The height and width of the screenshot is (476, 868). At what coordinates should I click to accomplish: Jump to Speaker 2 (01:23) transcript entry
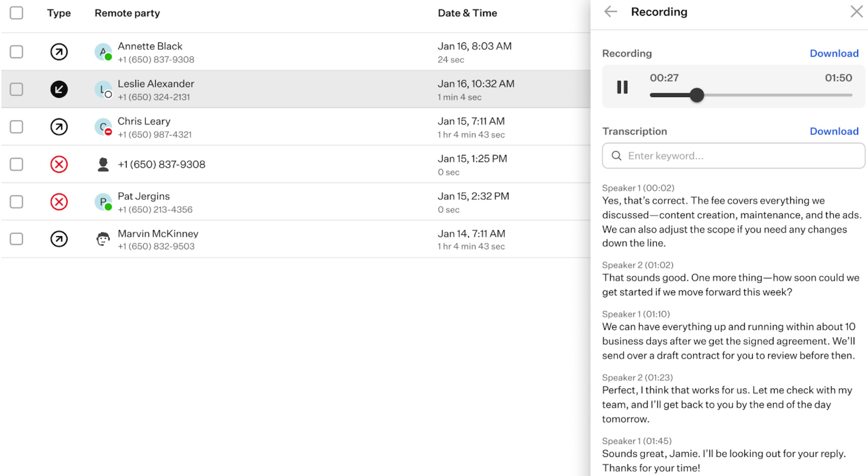click(x=638, y=378)
